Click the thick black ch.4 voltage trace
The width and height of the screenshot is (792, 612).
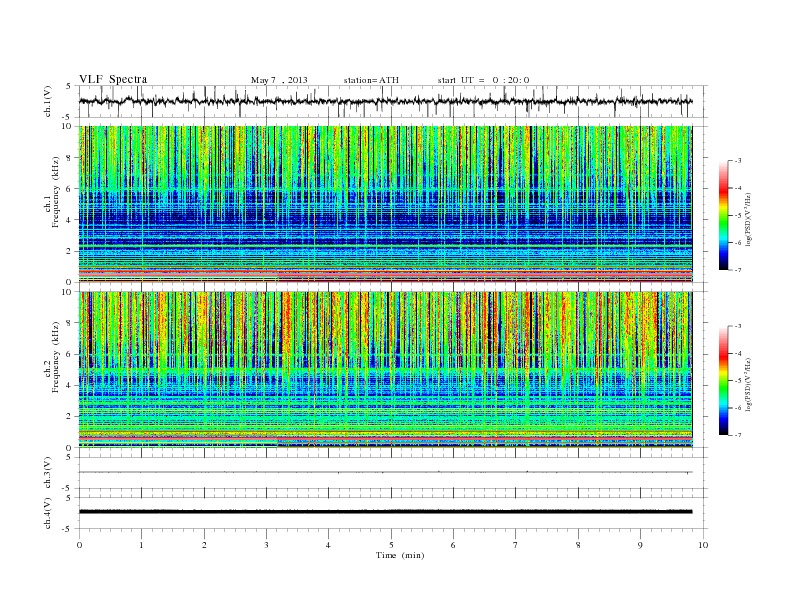coord(385,512)
